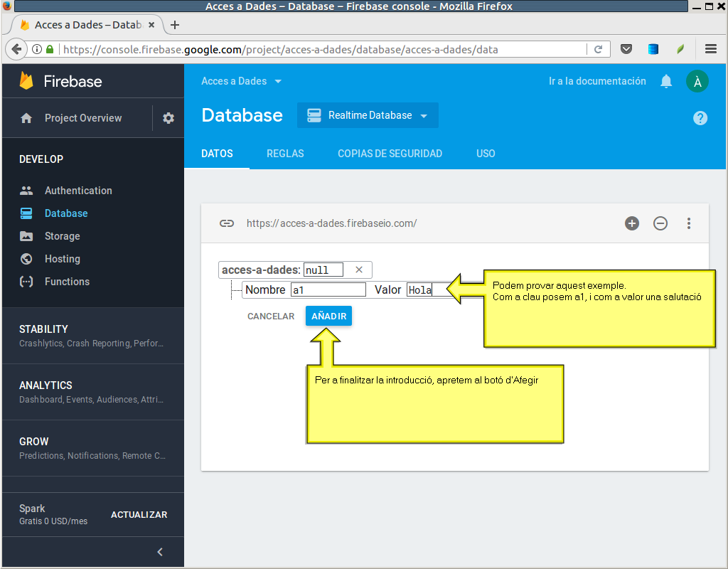Open Authentication section in sidebar
Viewport: 728px width, 569px height.
tap(78, 191)
